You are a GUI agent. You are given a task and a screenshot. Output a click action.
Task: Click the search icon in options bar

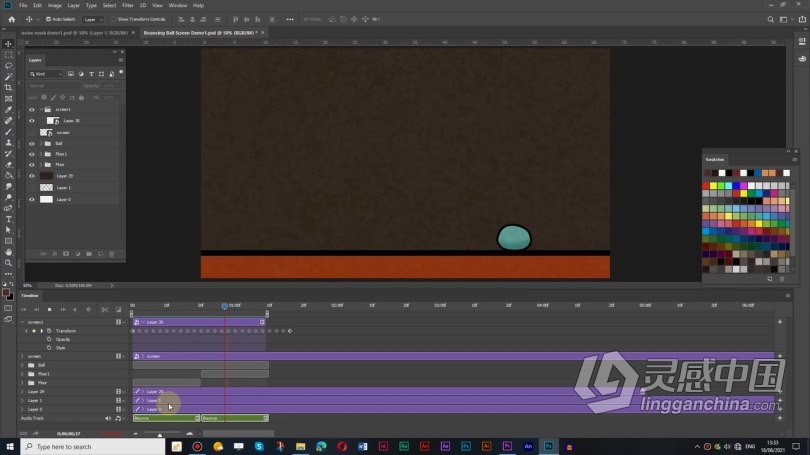tap(770, 20)
